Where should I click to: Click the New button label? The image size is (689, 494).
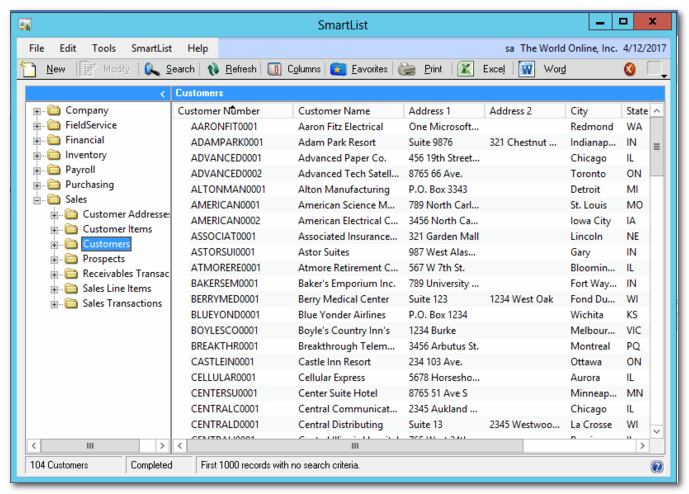click(56, 69)
